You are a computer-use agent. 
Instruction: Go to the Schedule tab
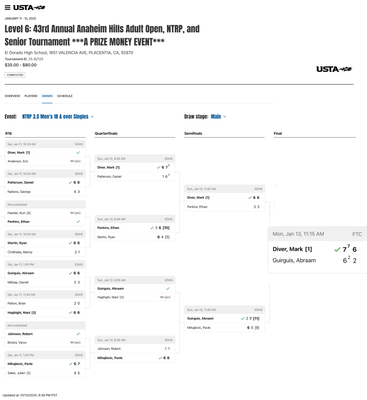[x=65, y=96]
